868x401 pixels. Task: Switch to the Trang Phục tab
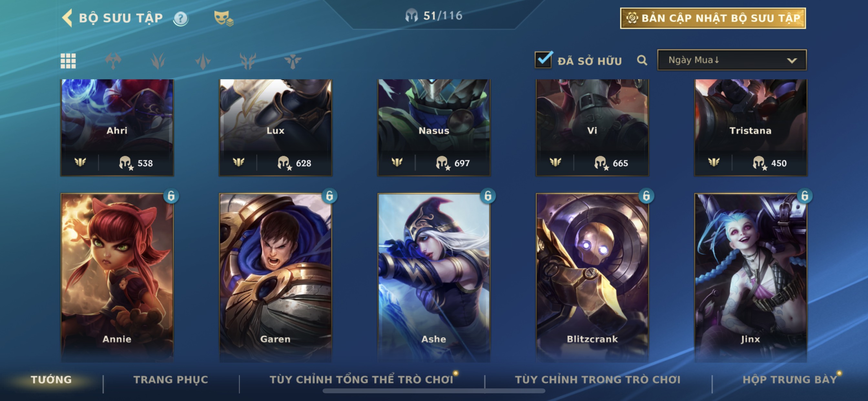[x=170, y=379]
